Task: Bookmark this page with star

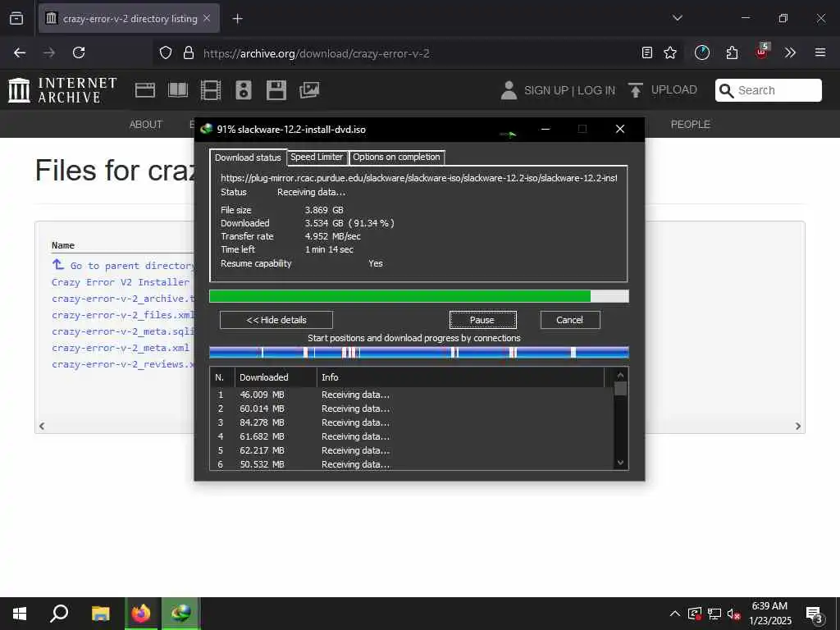Action: pos(670,52)
